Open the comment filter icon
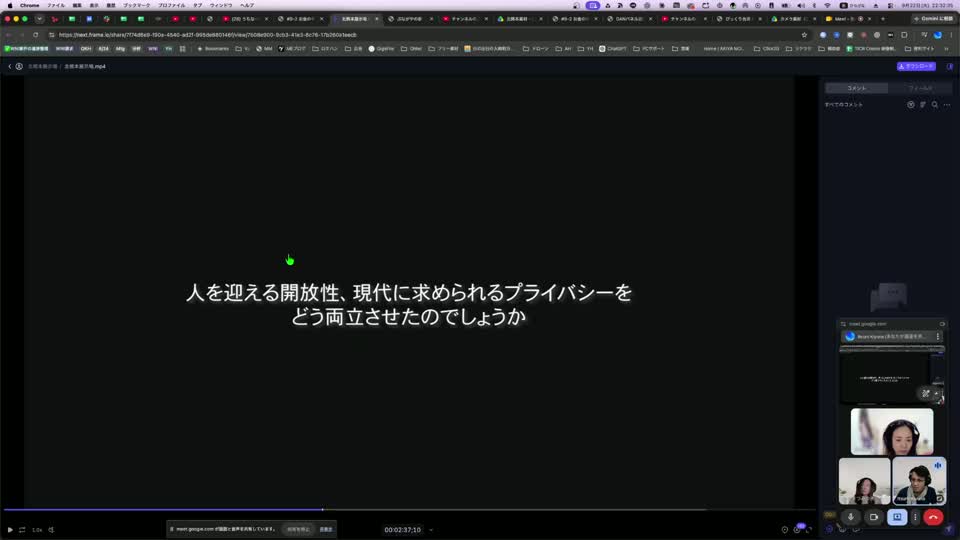The width and height of the screenshot is (960, 540). pyautogui.click(x=911, y=105)
